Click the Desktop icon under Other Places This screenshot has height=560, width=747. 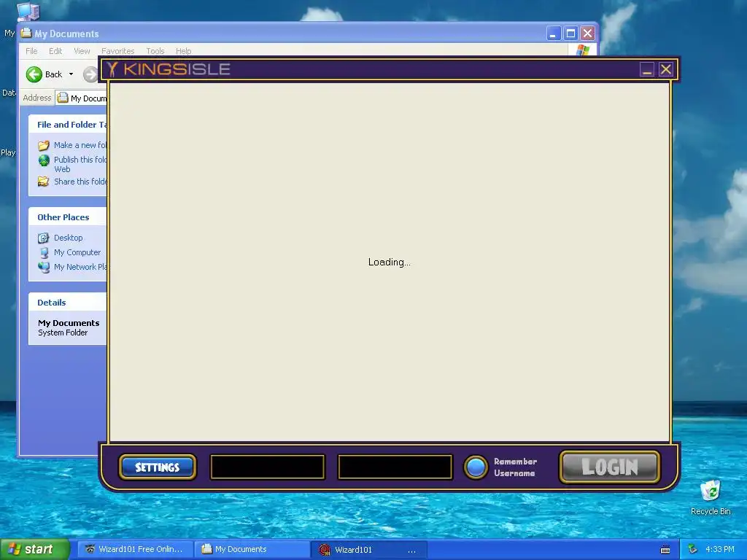point(44,238)
